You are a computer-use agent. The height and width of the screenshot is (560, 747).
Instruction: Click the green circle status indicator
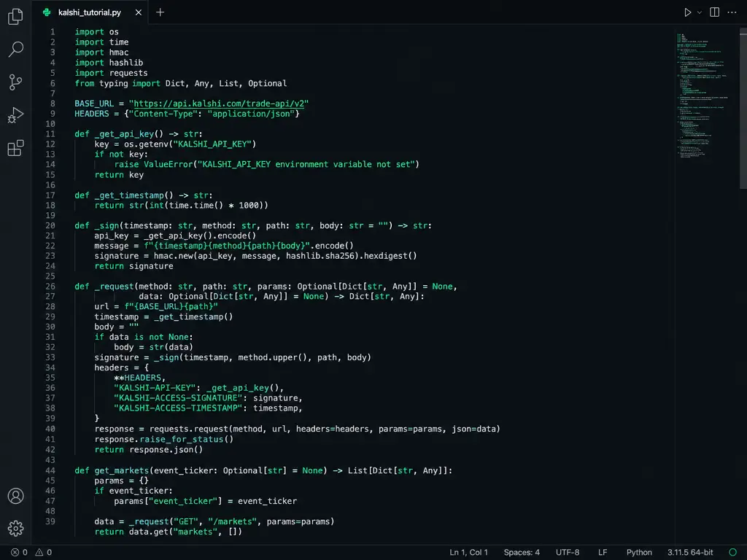pos(732,553)
